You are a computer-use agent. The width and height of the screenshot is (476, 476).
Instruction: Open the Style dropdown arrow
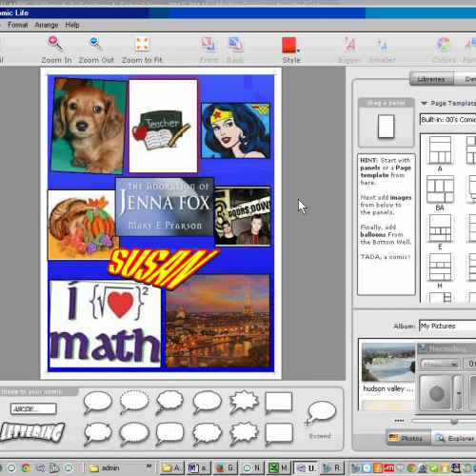(x=298, y=50)
